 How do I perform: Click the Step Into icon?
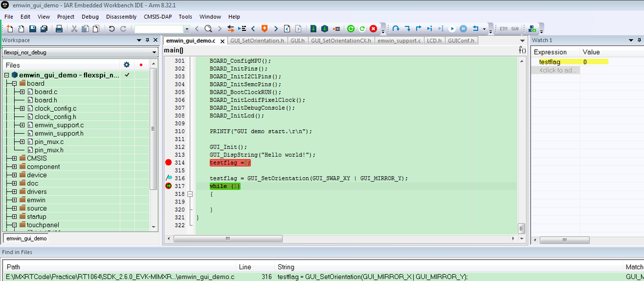[x=407, y=29]
